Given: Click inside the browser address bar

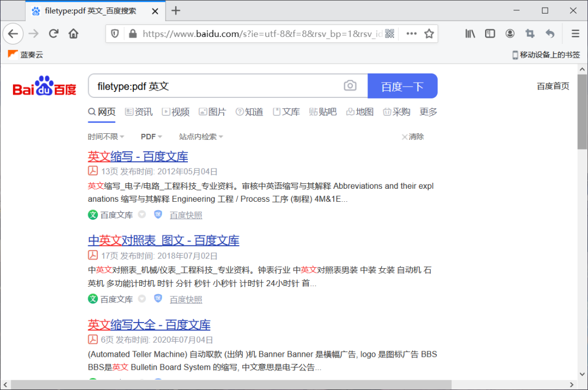Looking at the screenshot, I should (x=261, y=33).
